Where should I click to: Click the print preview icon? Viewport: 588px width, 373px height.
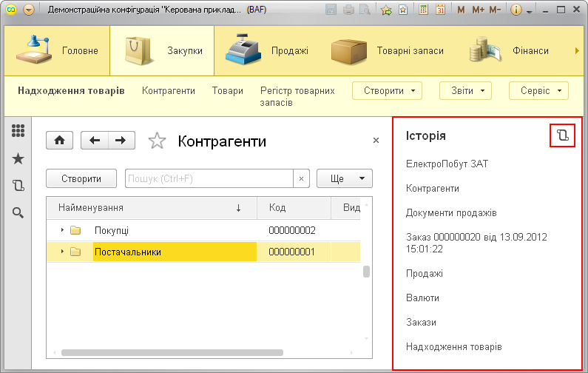tap(365, 10)
